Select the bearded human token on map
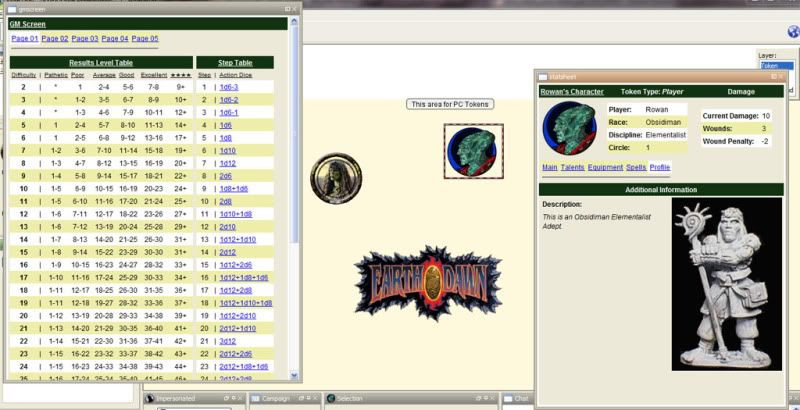 coord(336,178)
